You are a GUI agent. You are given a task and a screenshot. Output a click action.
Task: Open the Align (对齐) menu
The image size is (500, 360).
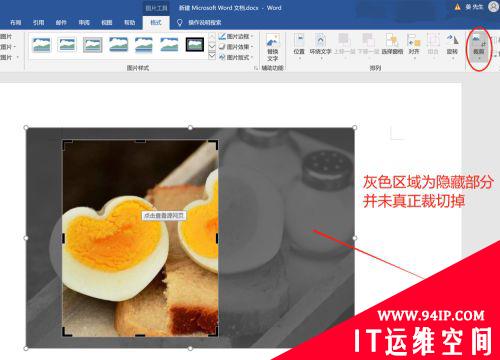tap(414, 46)
